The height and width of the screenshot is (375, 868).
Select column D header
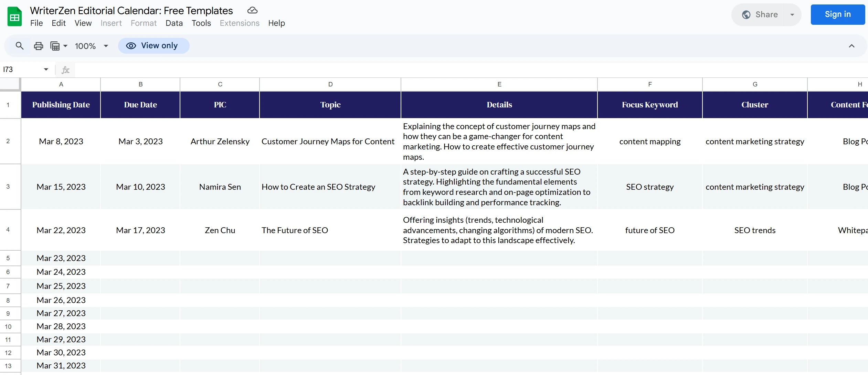click(x=330, y=84)
